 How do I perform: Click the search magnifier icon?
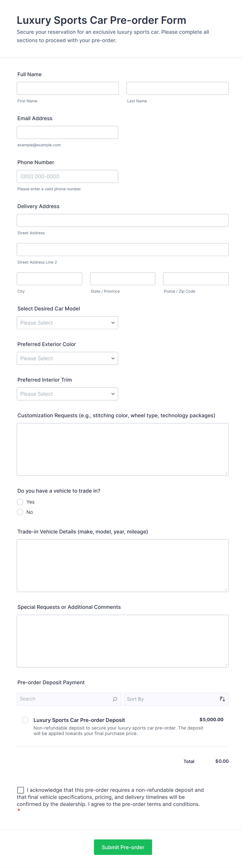coord(115,699)
